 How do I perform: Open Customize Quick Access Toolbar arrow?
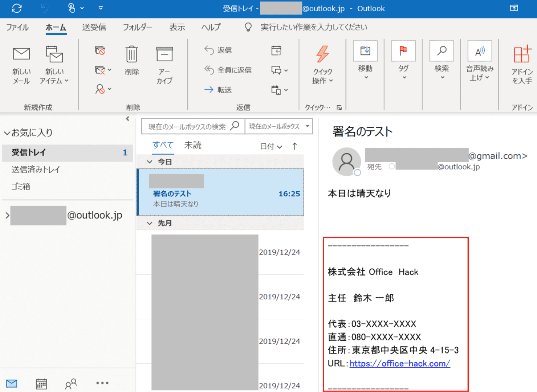[x=101, y=8]
